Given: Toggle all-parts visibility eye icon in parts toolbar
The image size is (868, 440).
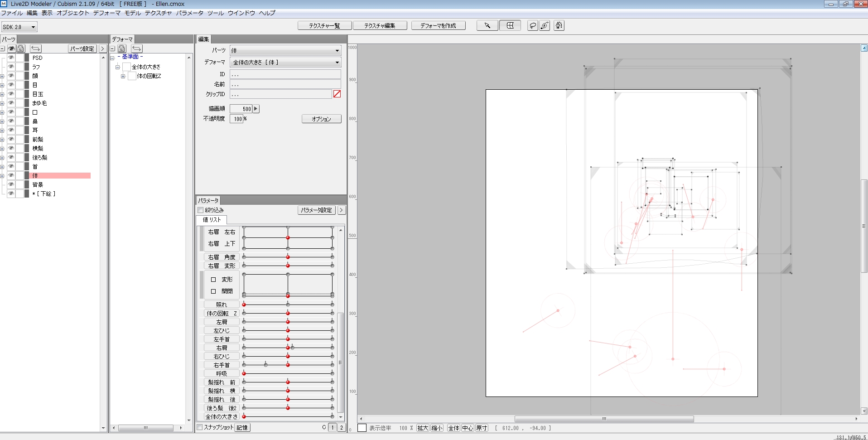Looking at the screenshot, I should coord(11,48).
